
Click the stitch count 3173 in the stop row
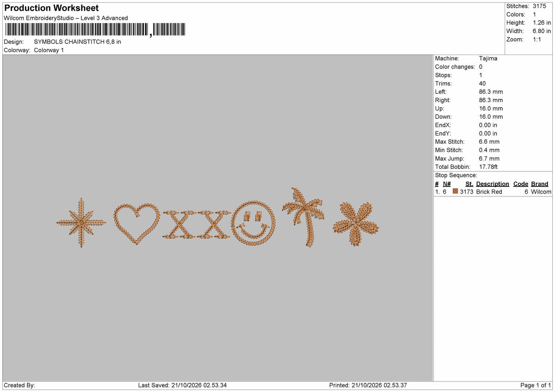(467, 191)
